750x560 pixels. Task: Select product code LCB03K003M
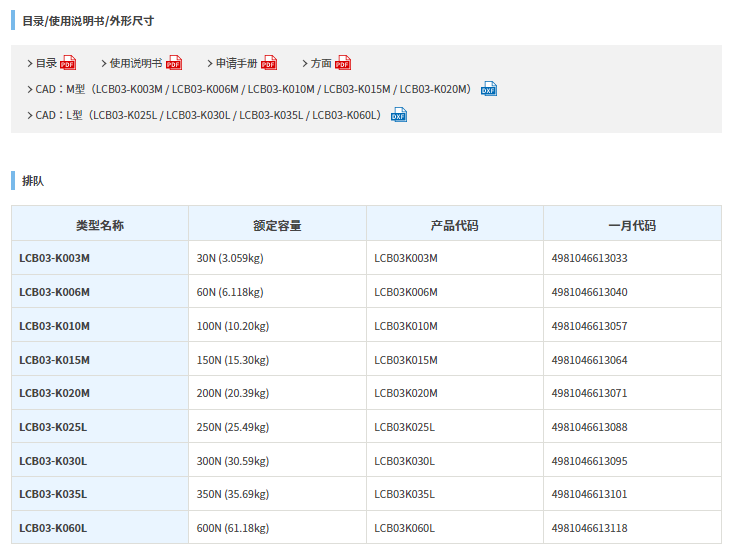coord(406,258)
